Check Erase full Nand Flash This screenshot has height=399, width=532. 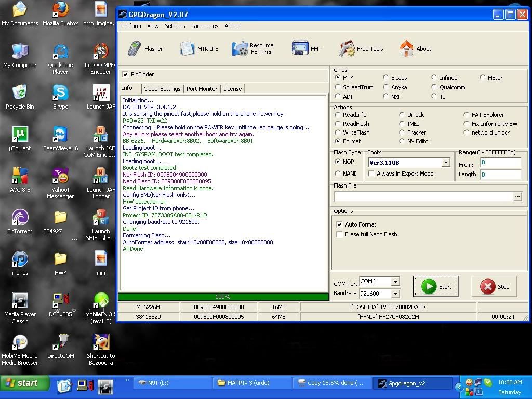pos(339,234)
